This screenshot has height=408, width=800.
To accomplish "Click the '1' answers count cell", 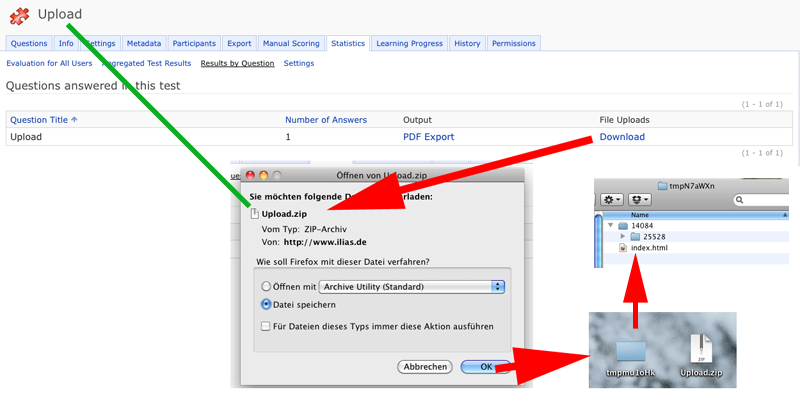I will tap(288, 137).
